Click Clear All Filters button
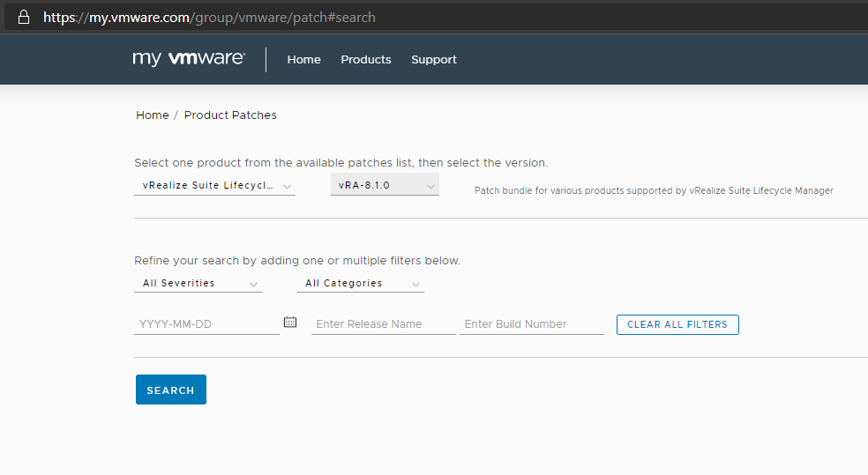This screenshot has width=868, height=475. pyautogui.click(x=677, y=324)
